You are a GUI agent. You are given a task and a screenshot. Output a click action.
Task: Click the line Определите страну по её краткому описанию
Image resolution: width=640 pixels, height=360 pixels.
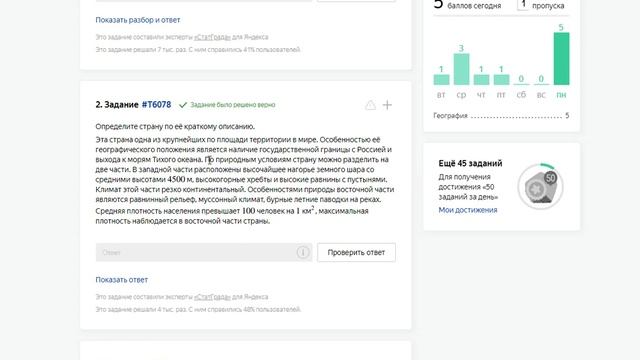pos(175,127)
